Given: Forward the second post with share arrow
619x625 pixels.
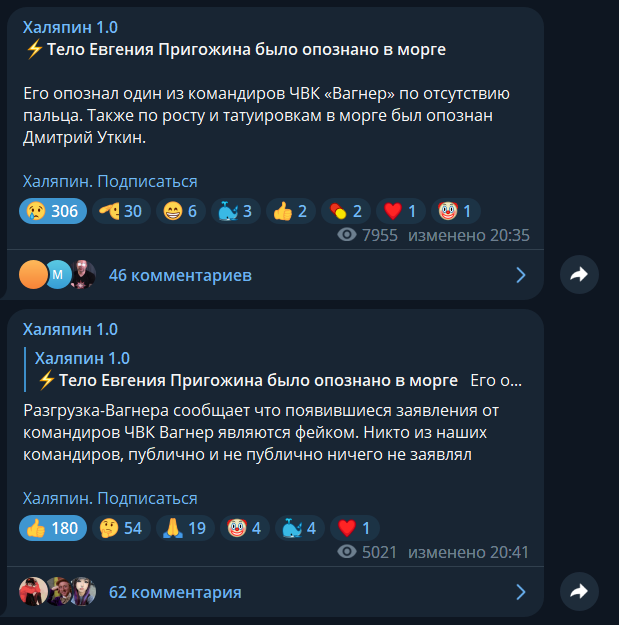Looking at the screenshot, I should tap(579, 591).
